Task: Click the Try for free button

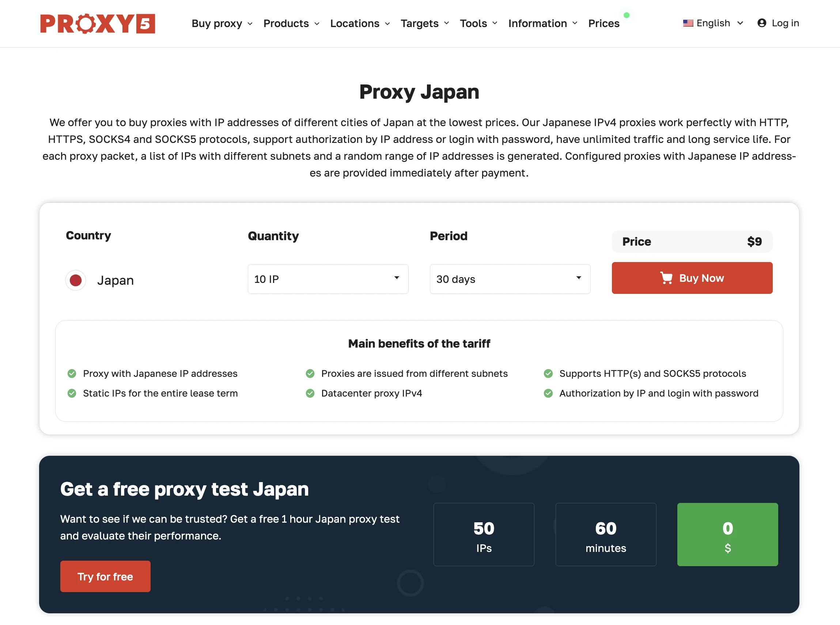Action: coord(105,577)
